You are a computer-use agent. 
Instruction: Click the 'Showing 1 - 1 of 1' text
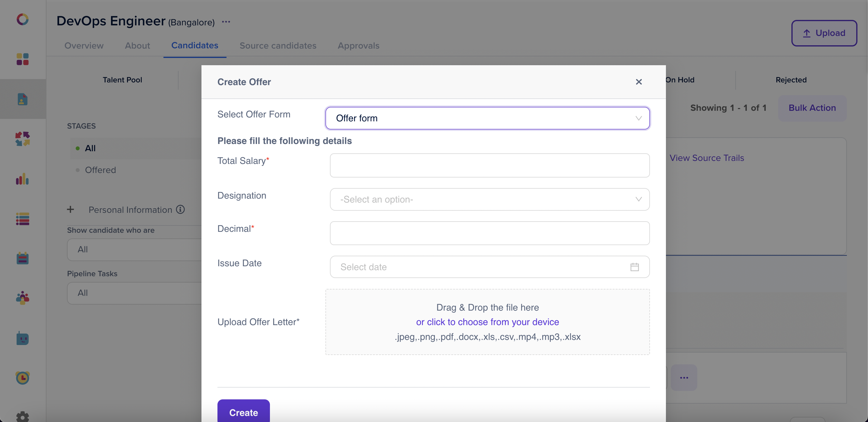728,108
